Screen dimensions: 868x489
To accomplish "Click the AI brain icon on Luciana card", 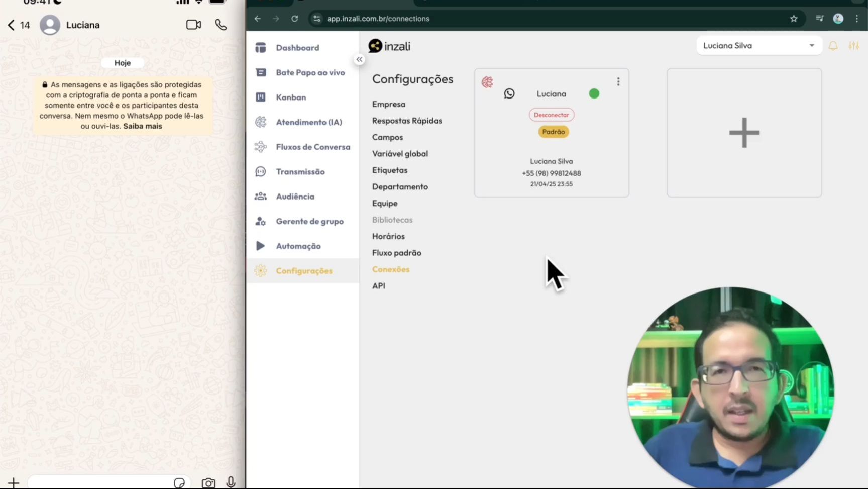I will (487, 82).
